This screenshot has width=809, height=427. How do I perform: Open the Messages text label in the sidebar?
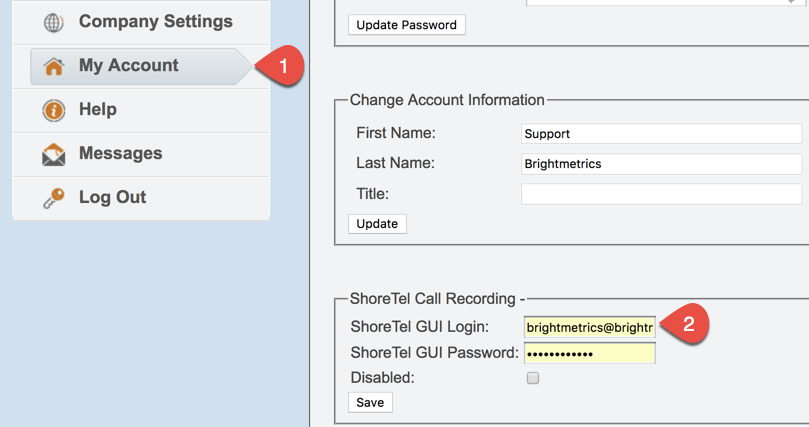[120, 154]
